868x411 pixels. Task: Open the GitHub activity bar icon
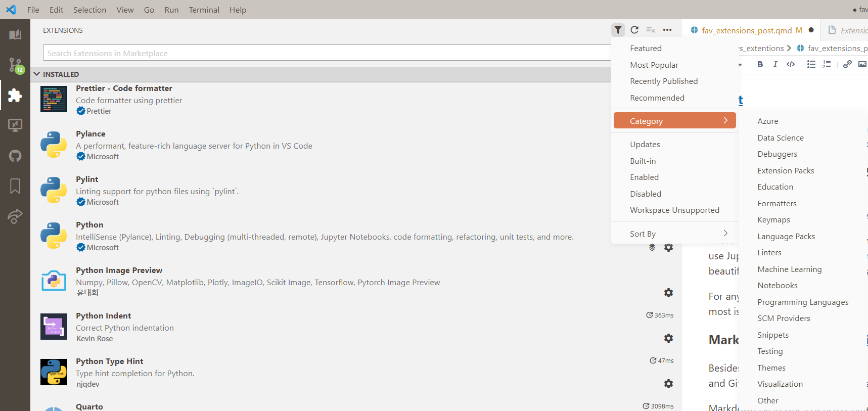tap(15, 156)
